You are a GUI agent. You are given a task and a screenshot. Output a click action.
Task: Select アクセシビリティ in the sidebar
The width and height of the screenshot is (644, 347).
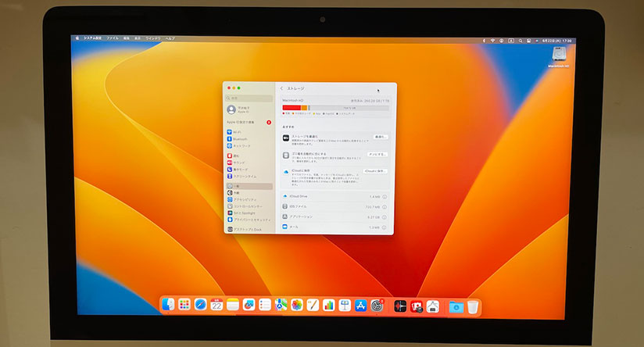(249, 199)
